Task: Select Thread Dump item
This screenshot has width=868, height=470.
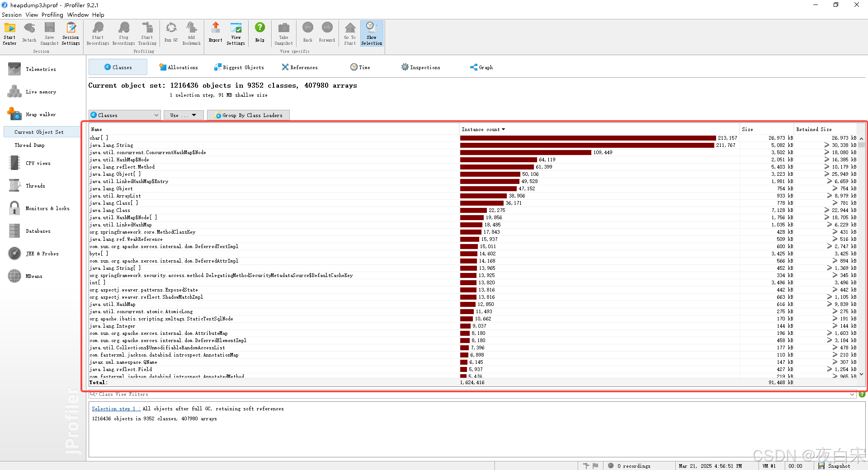Action: pyautogui.click(x=29, y=145)
